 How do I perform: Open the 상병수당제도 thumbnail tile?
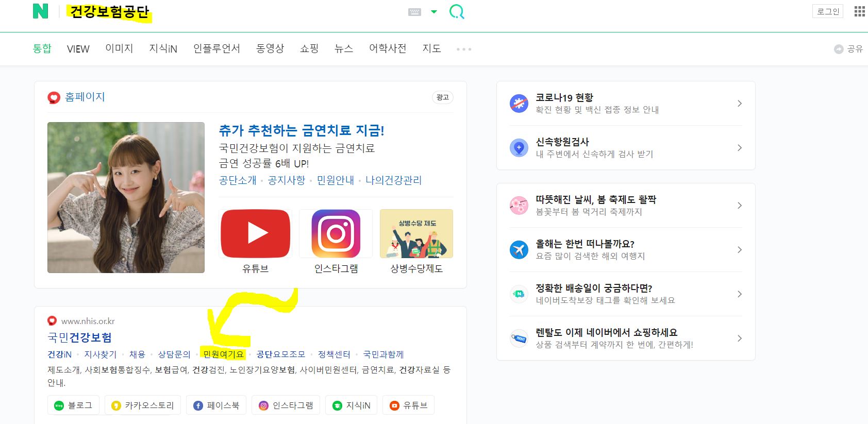click(x=416, y=233)
